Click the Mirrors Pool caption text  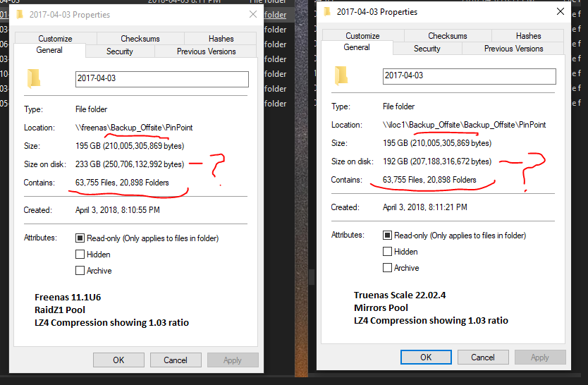tap(381, 307)
